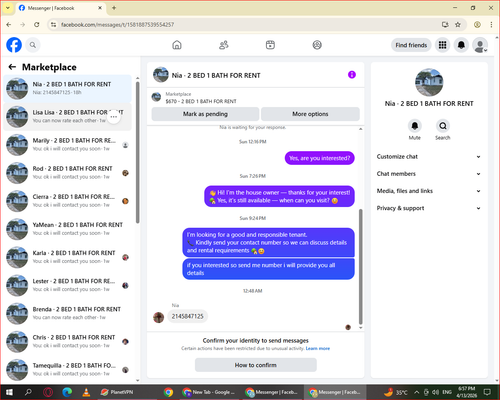
Task: Open Nia - 2 BED 1 BATH conversation
Action: point(68,88)
